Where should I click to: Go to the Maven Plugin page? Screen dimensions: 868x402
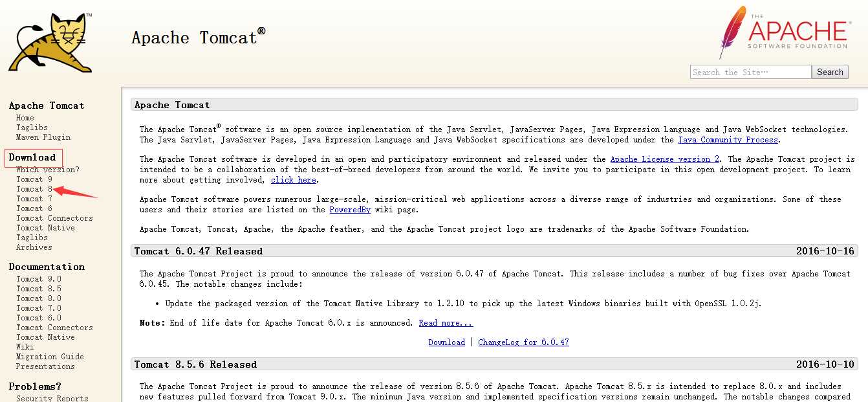tap(43, 137)
